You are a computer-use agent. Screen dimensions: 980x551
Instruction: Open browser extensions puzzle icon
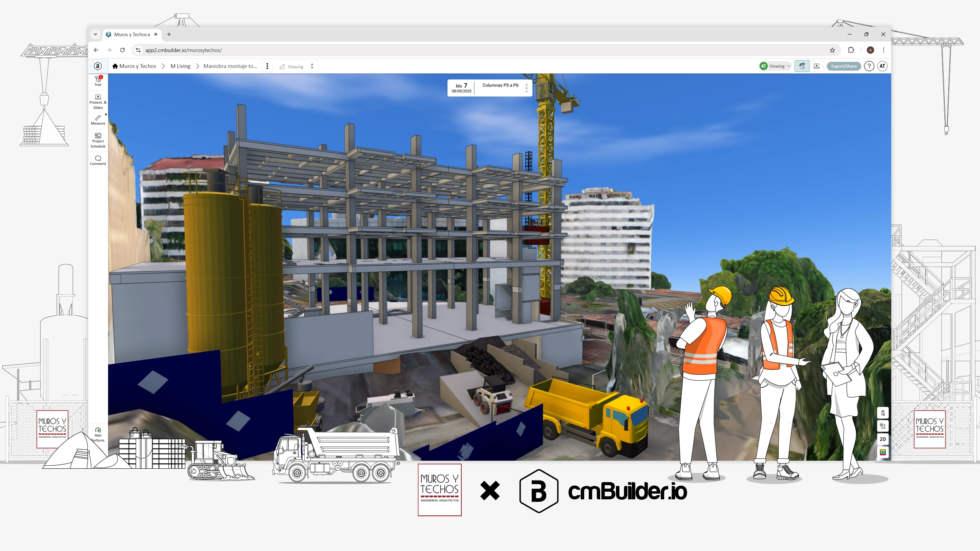[x=851, y=50]
